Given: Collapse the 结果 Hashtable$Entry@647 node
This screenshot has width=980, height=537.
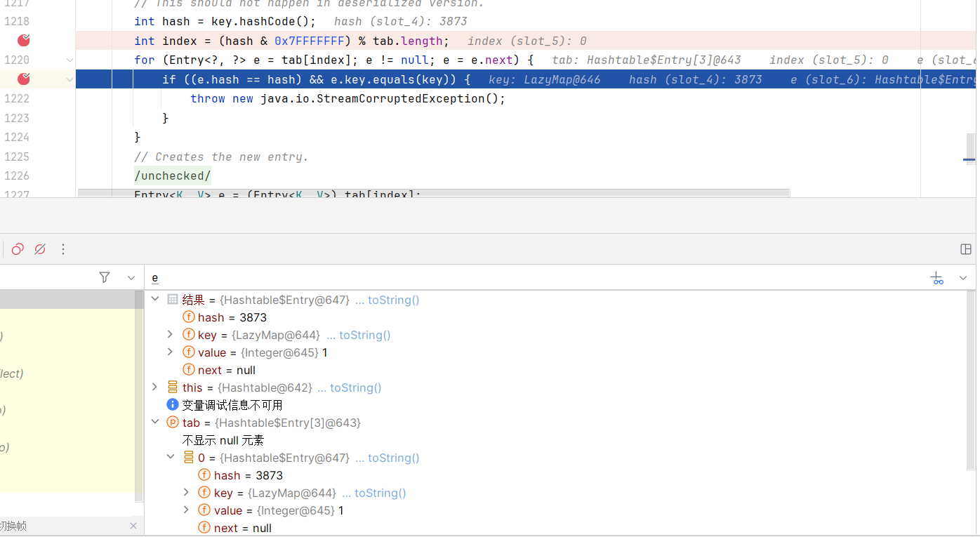Looking at the screenshot, I should click(x=155, y=299).
